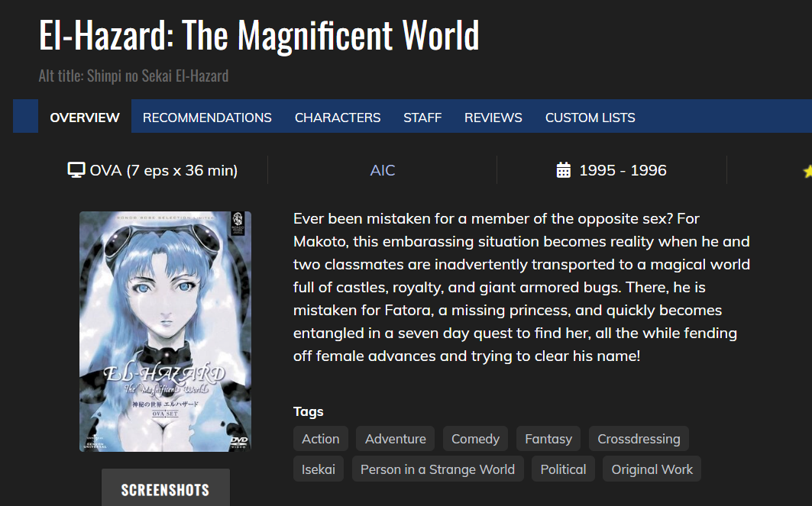Open the Characters tab
This screenshot has height=506, width=812.
click(338, 118)
